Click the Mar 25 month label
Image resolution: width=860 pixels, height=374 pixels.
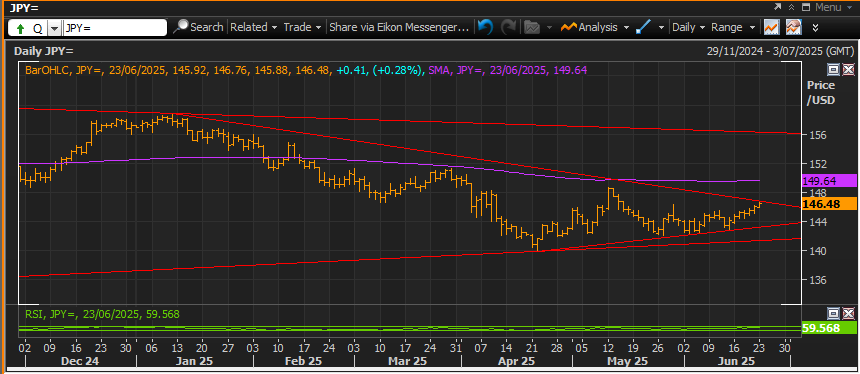408,361
